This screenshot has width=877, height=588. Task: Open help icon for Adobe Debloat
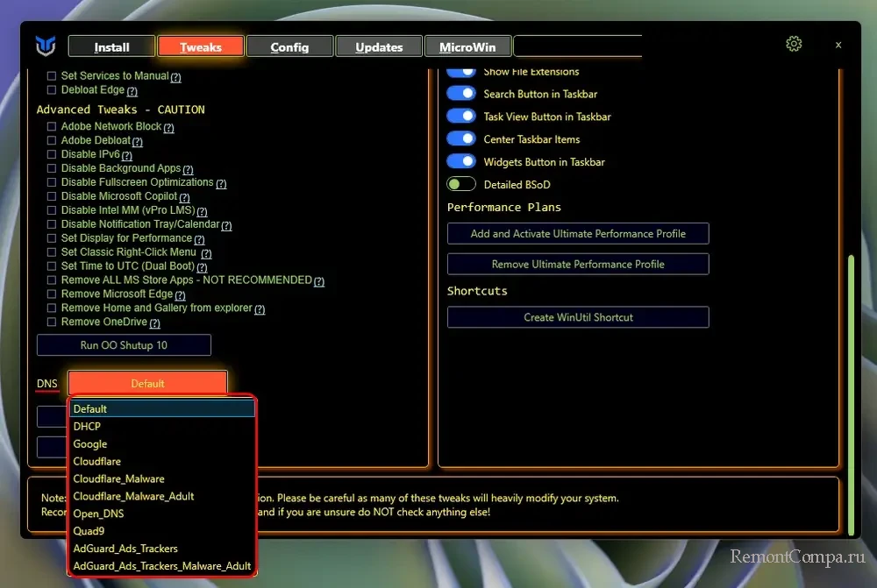click(138, 141)
